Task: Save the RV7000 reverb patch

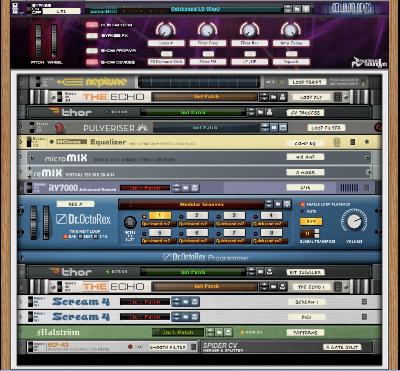Action: coord(195,188)
